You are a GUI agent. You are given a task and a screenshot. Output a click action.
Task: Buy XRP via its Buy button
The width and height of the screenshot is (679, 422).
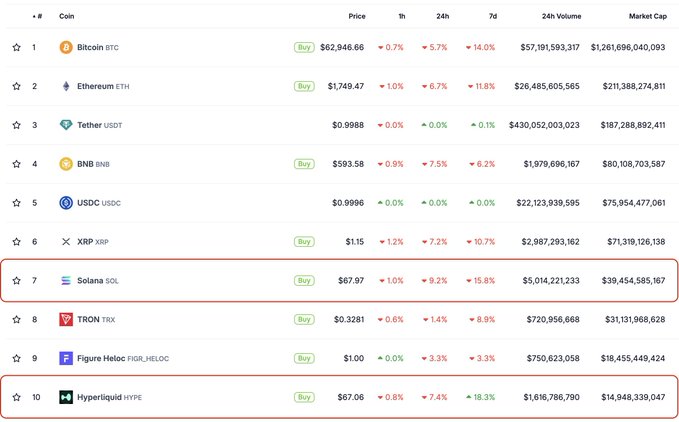point(304,242)
